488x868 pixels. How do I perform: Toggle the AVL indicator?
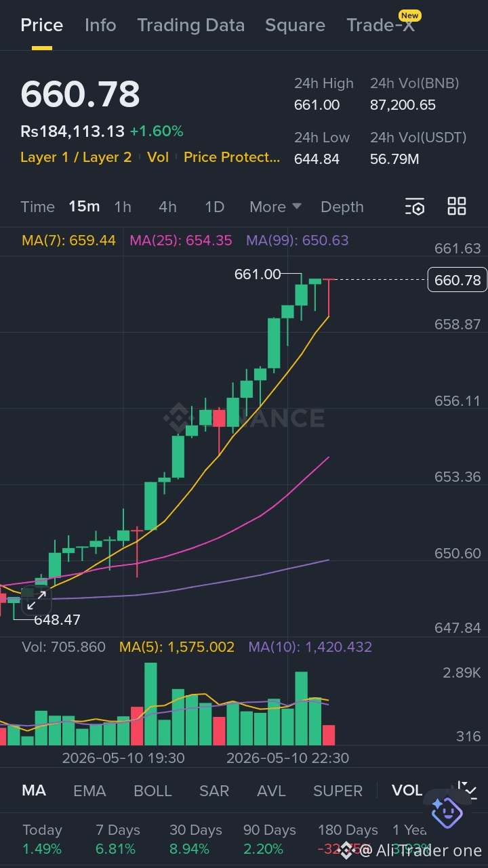coord(271,791)
